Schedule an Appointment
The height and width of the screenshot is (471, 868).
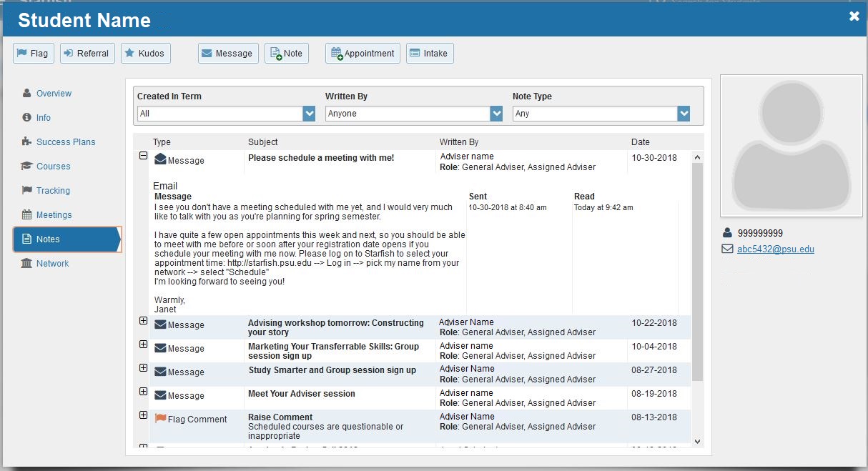[363, 52]
